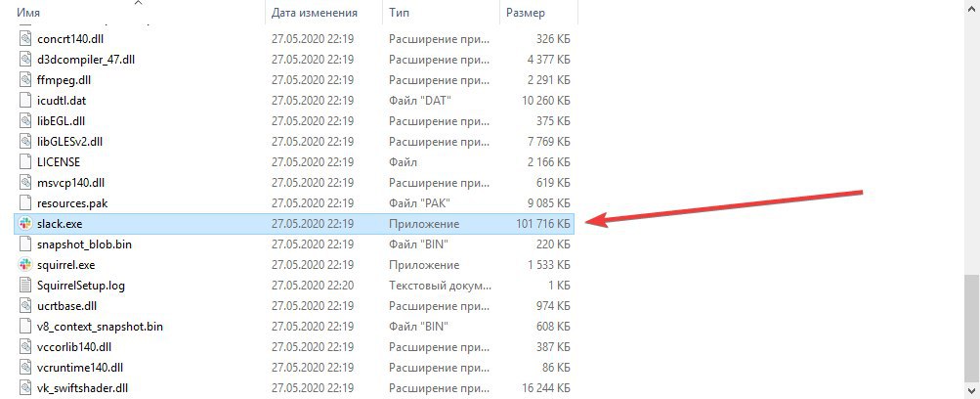The image size is (980, 399).
Task: Select the LICENSE file name
Action: [x=58, y=162]
